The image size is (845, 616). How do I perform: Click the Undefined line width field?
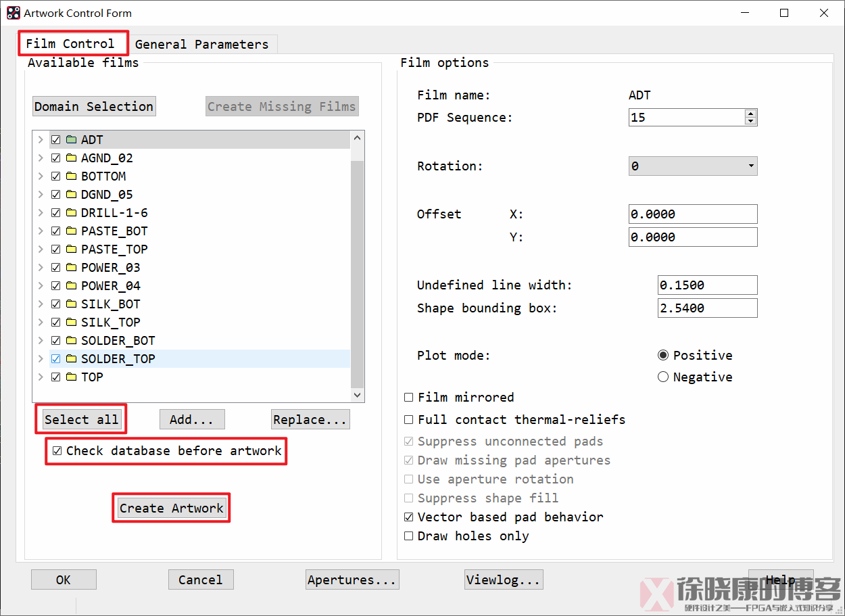click(707, 285)
